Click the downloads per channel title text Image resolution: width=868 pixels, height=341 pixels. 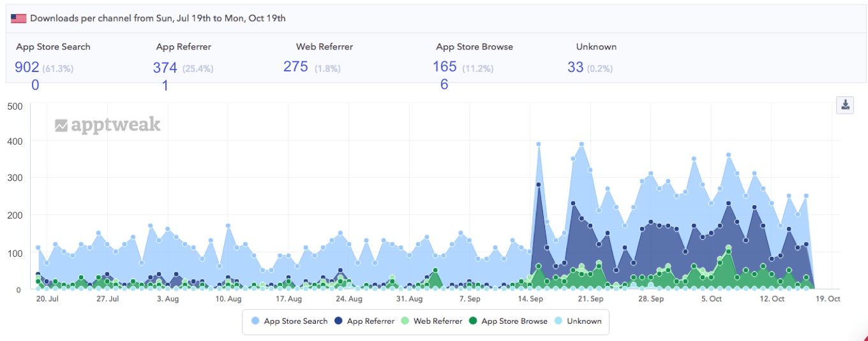point(158,18)
